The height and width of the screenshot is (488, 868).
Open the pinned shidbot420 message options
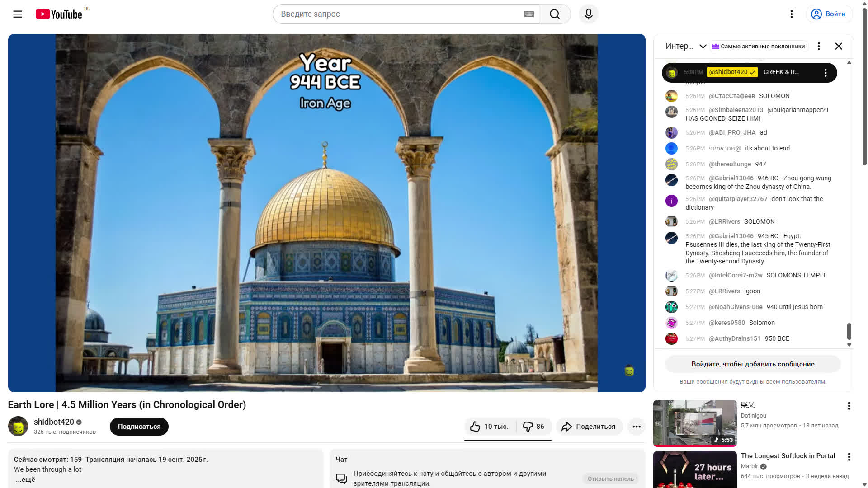[x=825, y=73]
